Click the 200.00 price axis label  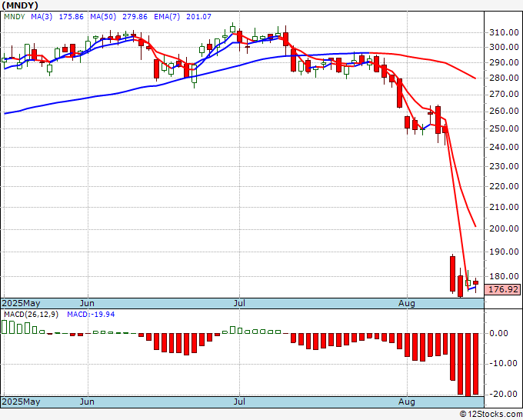tap(504, 228)
